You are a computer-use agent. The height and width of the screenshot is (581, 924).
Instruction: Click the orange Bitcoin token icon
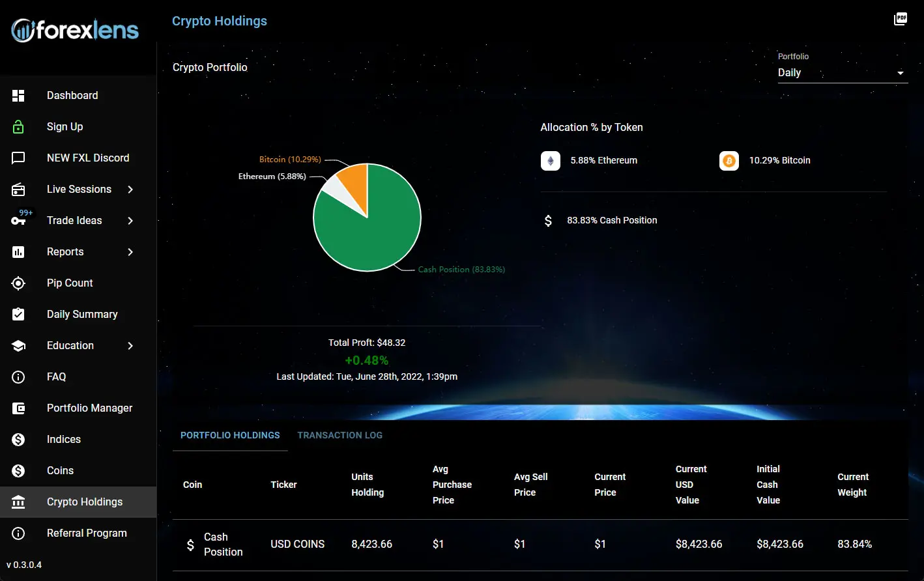click(x=729, y=161)
